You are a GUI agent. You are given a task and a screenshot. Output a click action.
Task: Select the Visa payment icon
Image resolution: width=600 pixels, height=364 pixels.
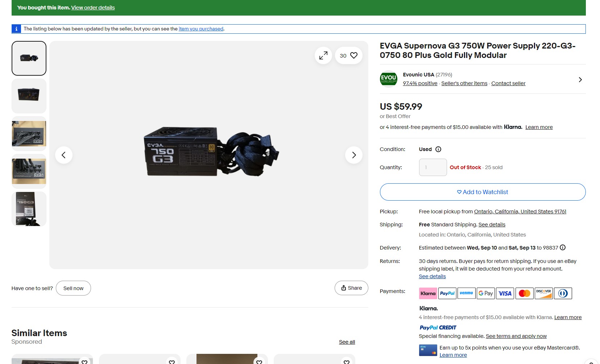click(505, 293)
